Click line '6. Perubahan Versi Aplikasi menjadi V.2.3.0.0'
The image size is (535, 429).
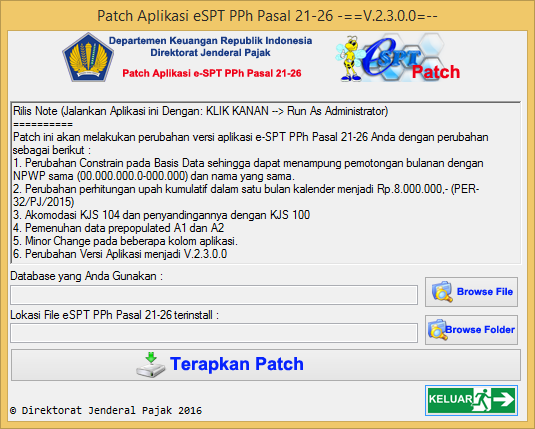(x=120, y=254)
